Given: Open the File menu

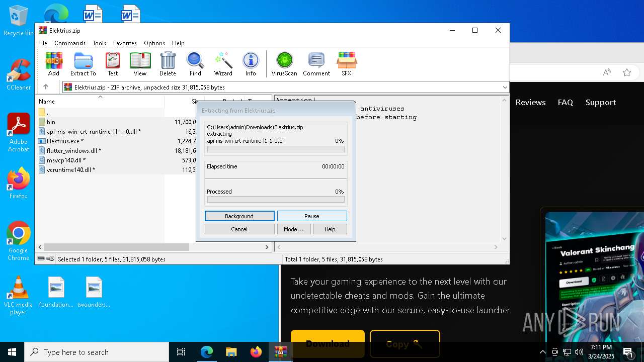Looking at the screenshot, I should tap(43, 43).
